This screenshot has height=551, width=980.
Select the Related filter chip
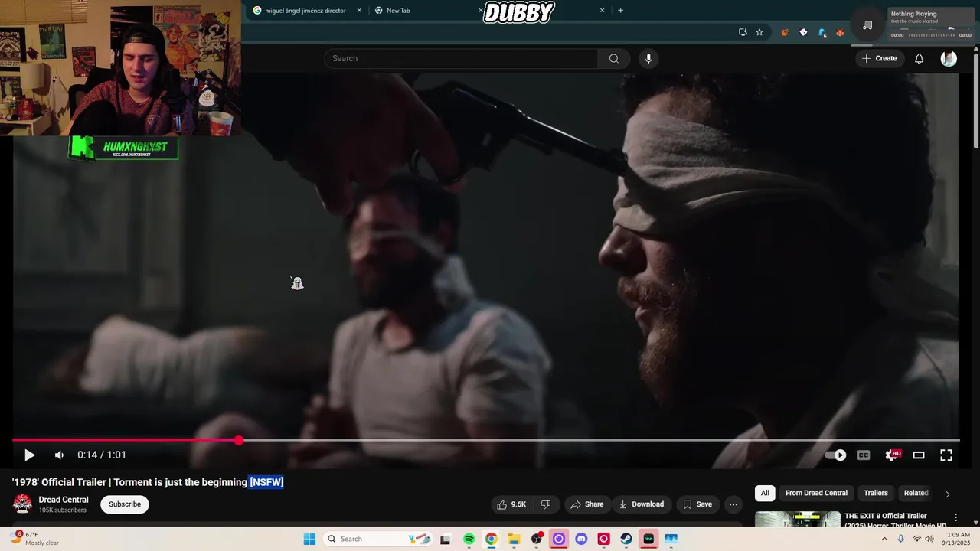[x=916, y=494]
